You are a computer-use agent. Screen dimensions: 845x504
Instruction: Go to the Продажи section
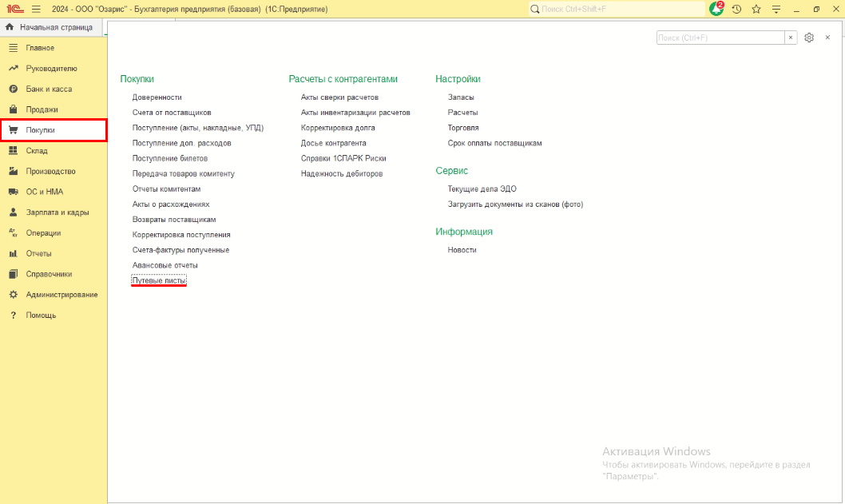(x=42, y=109)
